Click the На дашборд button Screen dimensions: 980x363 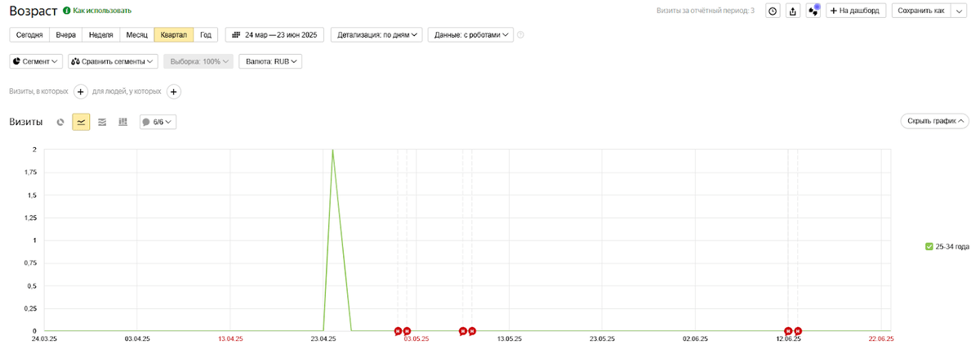coord(856,11)
